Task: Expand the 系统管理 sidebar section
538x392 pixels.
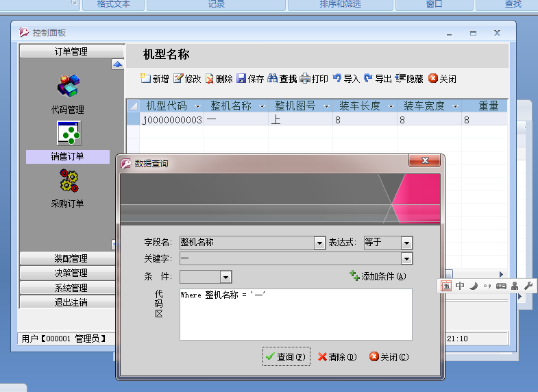Action: tap(68, 287)
